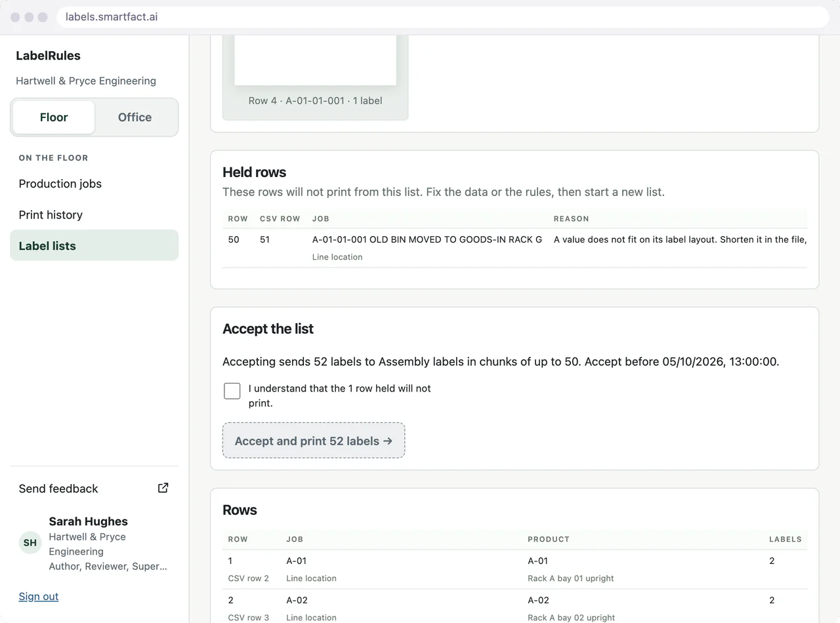
Task: Click the Hartwell & Pryce Engineering organisation name under LabelRules
Action: [x=86, y=81]
